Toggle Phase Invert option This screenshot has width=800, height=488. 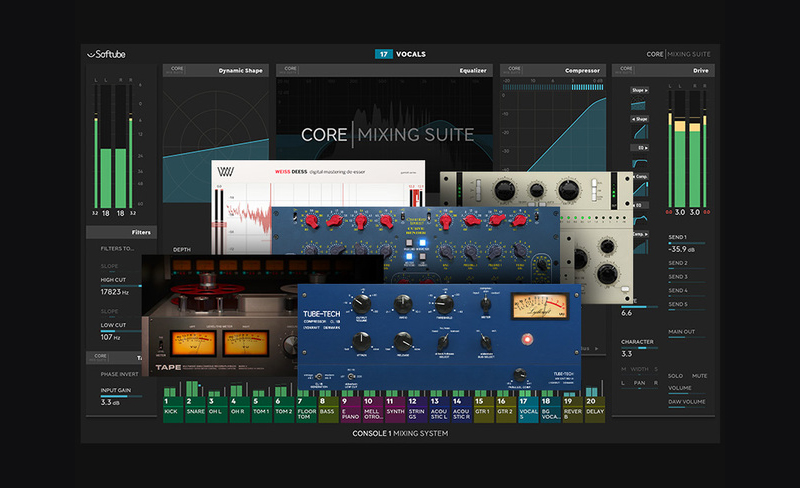114,375
